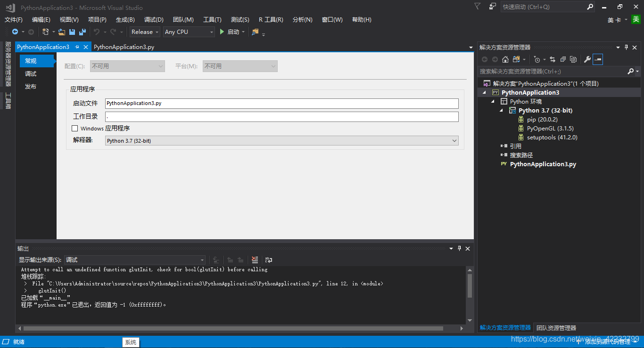Open the 显示输出来源 调试 dropdown
644x348 pixels.
pos(135,260)
